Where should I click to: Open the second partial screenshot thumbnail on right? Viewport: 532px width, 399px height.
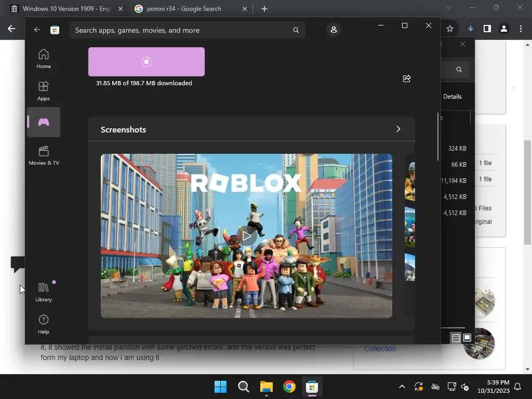(410, 227)
